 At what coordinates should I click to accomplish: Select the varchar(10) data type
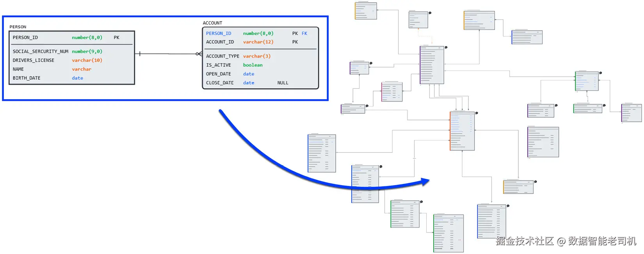[x=87, y=60]
